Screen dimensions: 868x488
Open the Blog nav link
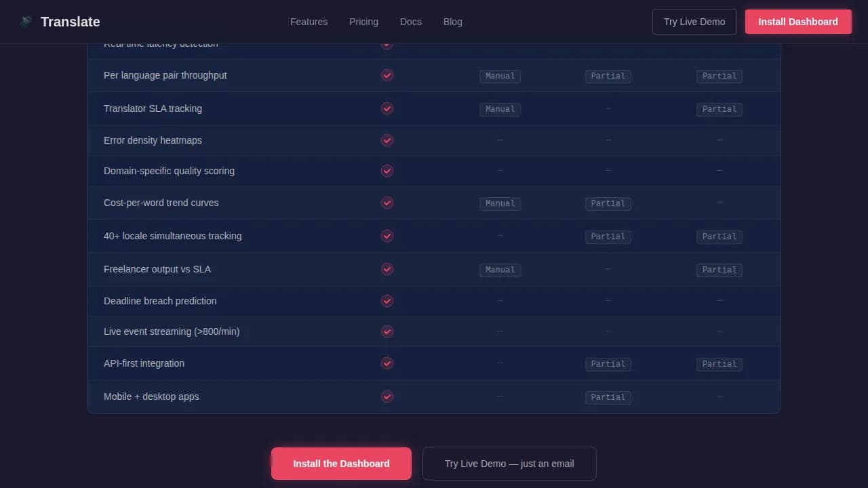453,22
